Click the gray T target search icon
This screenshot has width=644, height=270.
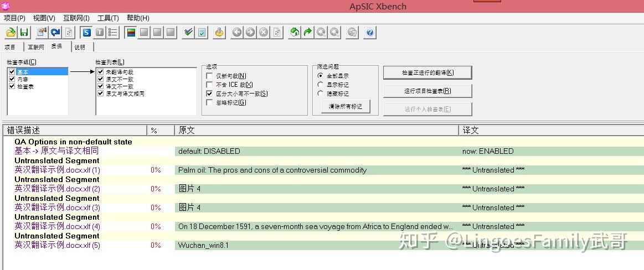100,33
